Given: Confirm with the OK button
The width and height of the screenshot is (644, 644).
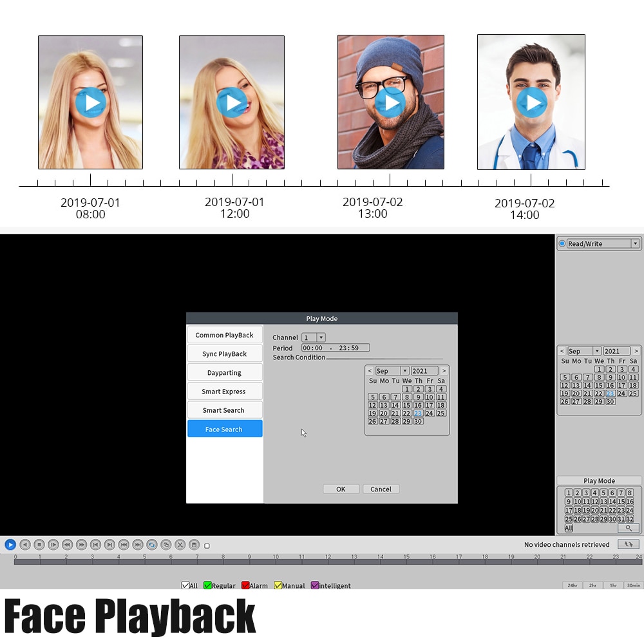Looking at the screenshot, I should (x=341, y=489).
